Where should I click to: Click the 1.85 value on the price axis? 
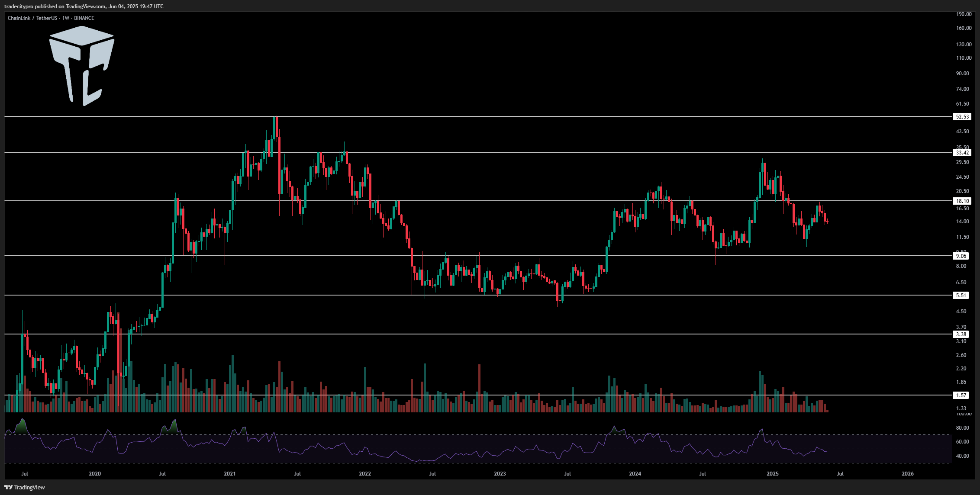click(961, 382)
